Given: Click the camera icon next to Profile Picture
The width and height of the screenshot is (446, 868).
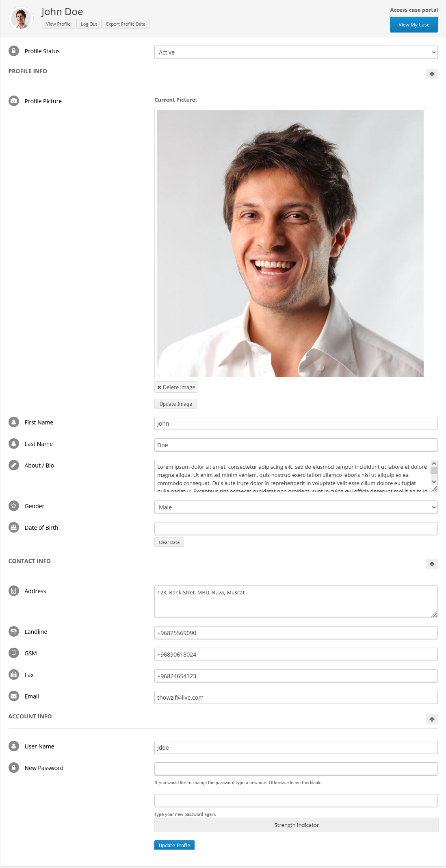Looking at the screenshot, I should tap(14, 101).
